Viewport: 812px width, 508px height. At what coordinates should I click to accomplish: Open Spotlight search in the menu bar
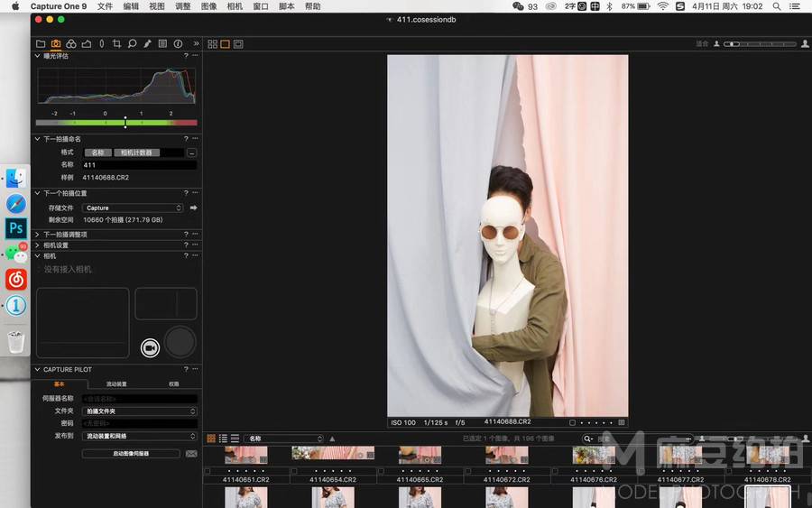(x=777, y=6)
